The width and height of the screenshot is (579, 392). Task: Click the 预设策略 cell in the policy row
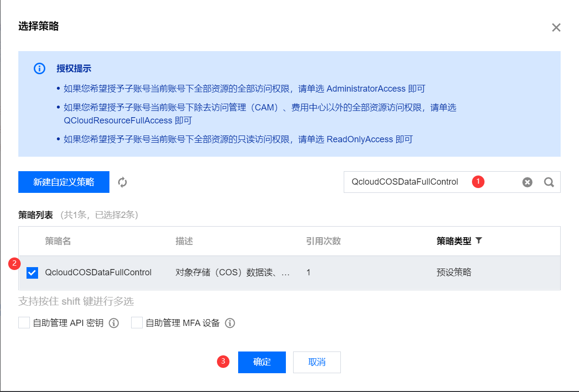454,272
